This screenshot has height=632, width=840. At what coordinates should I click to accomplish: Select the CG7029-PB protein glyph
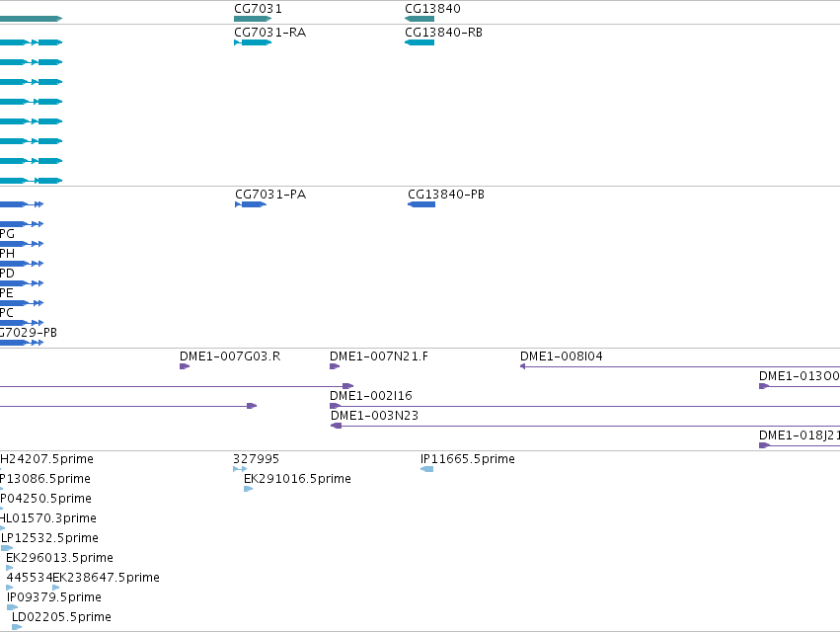click(22, 343)
